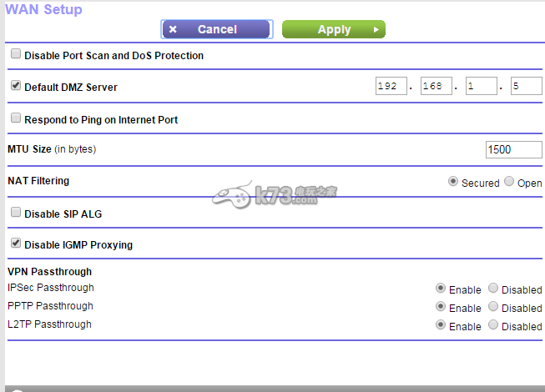Image resolution: width=545 pixels, height=392 pixels.
Task: Select Enable for IPSec Passthrough
Action: 441,289
